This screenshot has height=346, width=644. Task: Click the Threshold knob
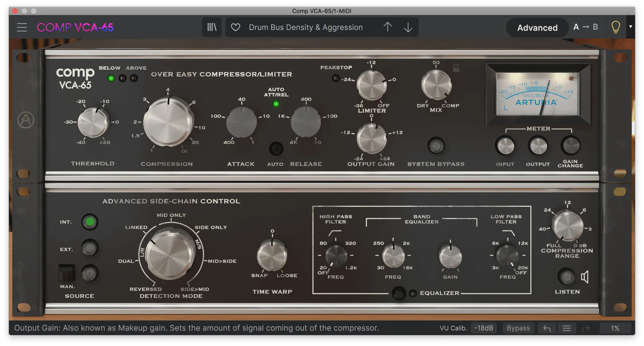click(93, 123)
